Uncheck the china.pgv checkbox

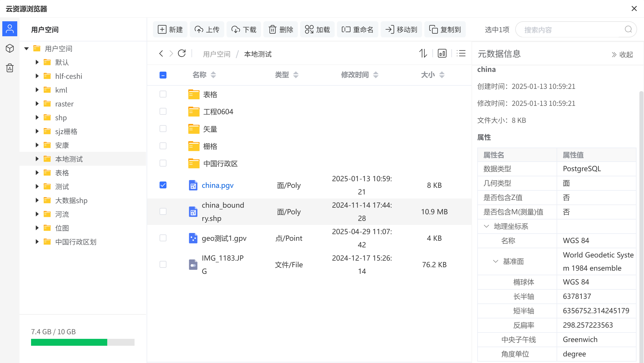(163, 185)
